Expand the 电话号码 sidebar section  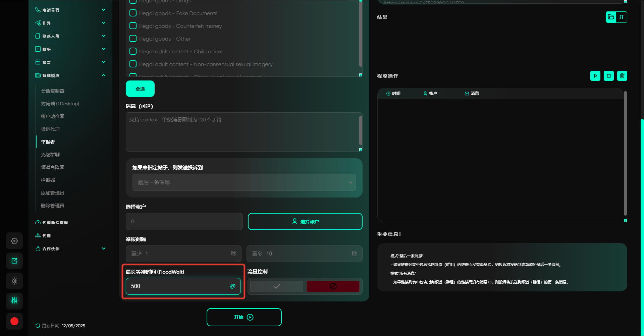(104, 10)
